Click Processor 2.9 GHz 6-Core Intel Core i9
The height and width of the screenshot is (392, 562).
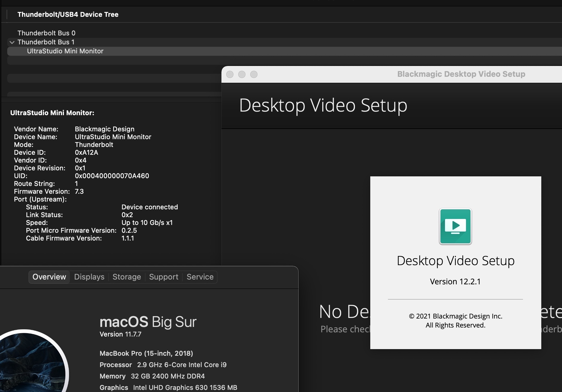click(163, 365)
